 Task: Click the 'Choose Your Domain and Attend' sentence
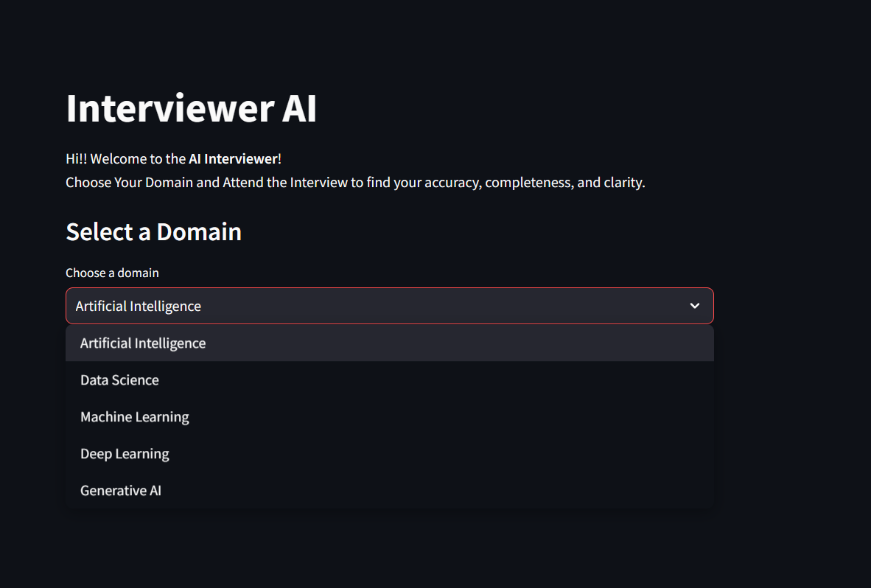(355, 183)
